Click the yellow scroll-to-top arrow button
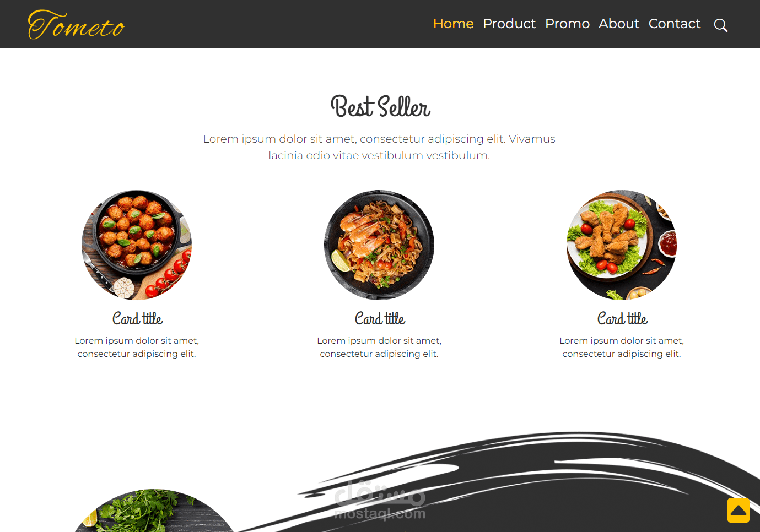 pyautogui.click(x=739, y=510)
